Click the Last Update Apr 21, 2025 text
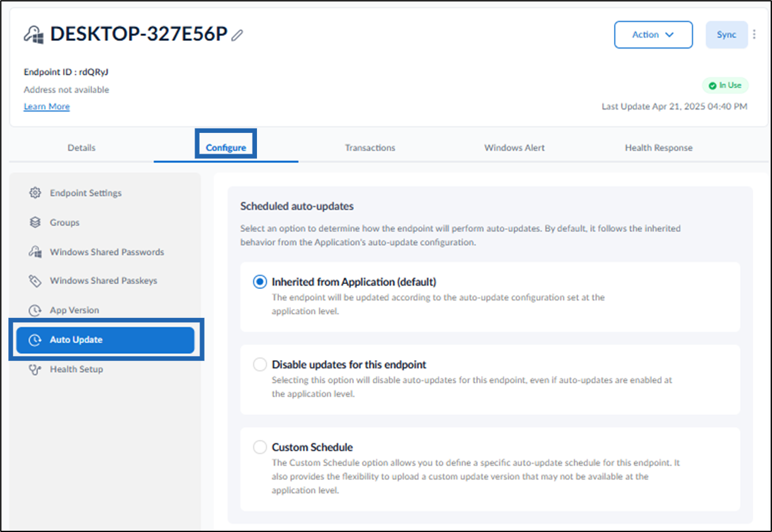Image resolution: width=772 pixels, height=532 pixels. (x=674, y=106)
